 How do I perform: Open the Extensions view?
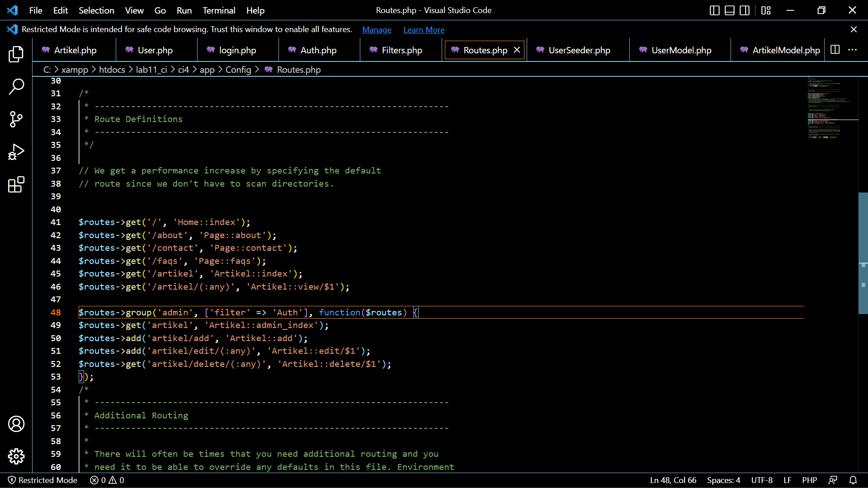(16, 184)
